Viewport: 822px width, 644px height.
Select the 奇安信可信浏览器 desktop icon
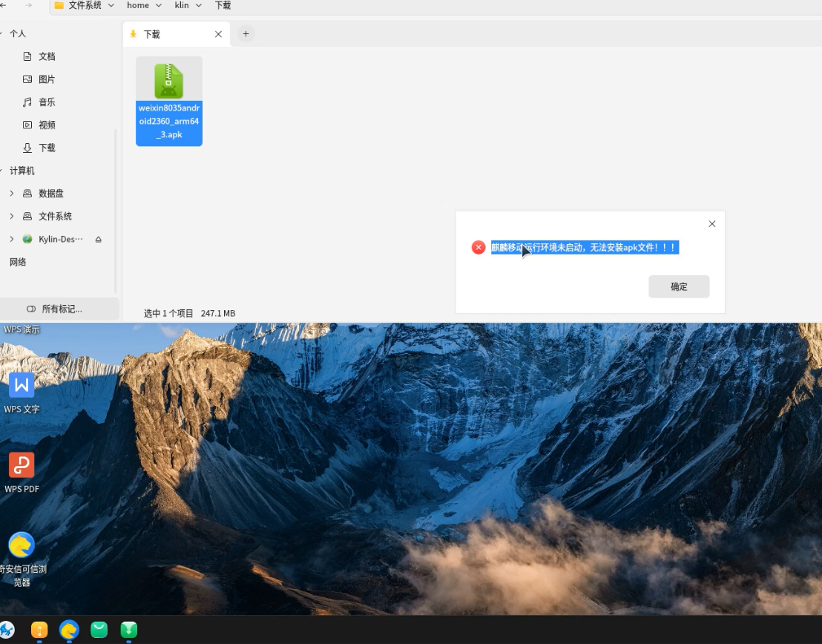[22, 559]
